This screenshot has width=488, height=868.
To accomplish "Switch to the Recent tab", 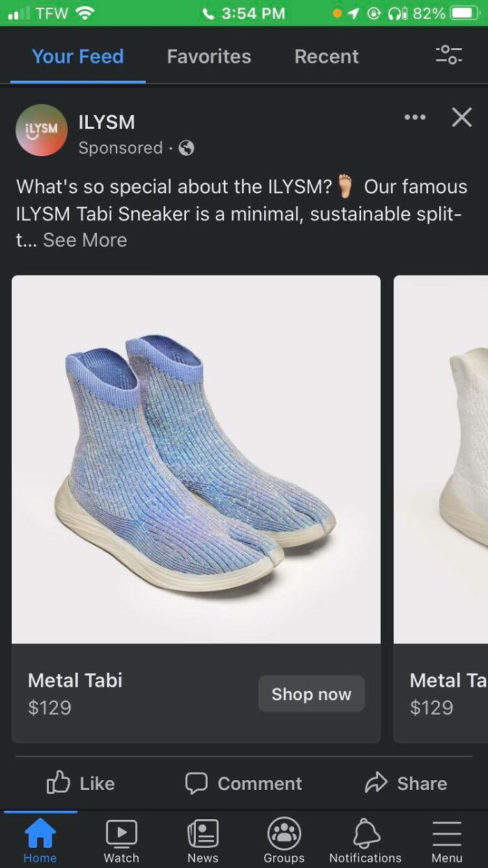I will [327, 56].
